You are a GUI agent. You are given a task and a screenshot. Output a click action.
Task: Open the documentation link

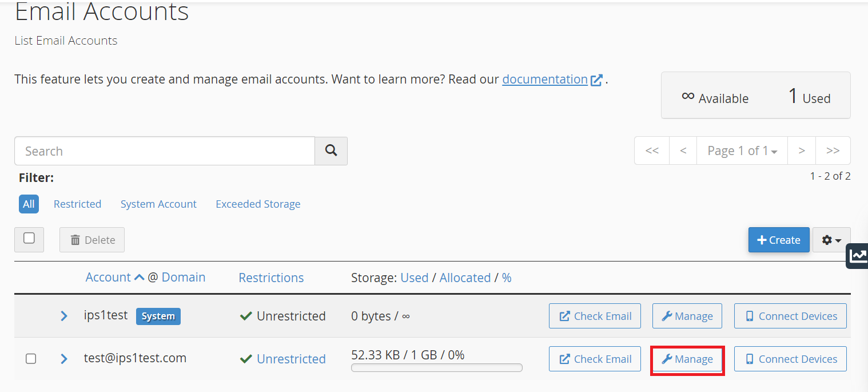[544, 79]
